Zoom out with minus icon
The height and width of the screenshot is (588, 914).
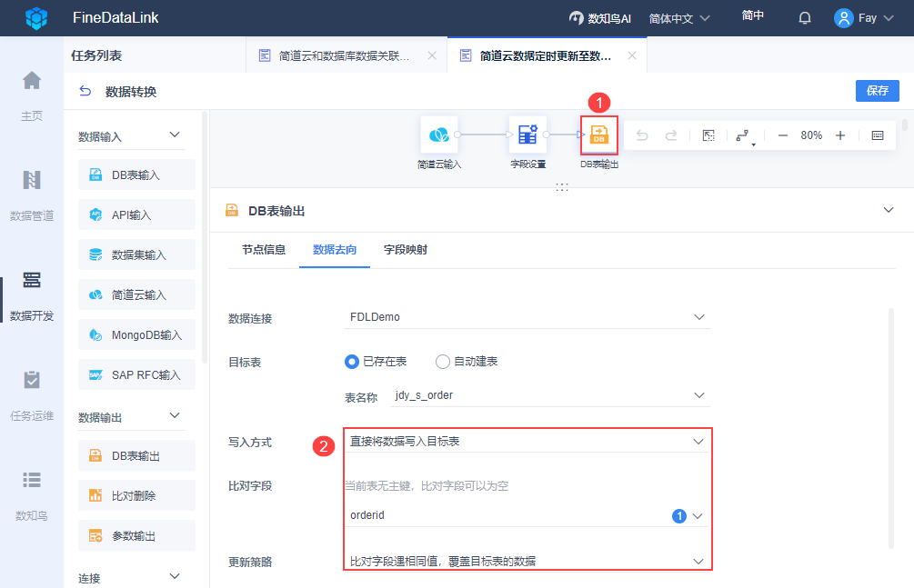783,135
